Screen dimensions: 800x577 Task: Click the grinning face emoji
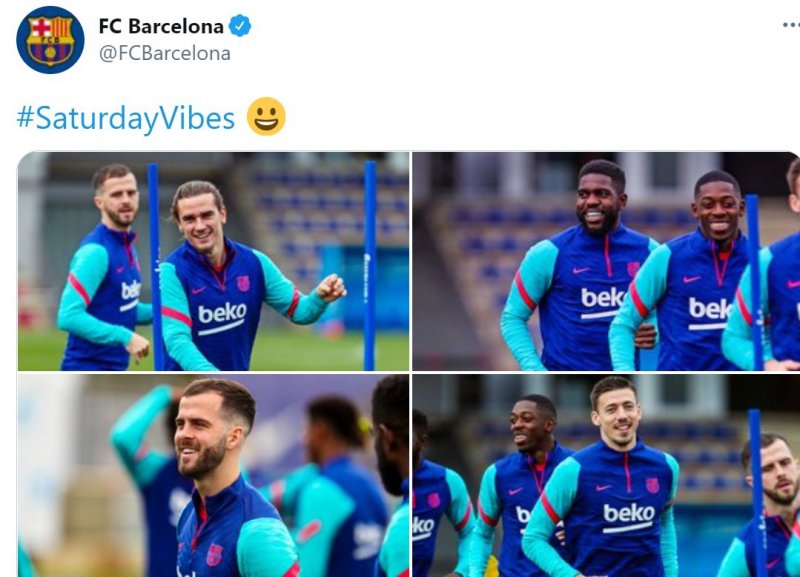pyautogui.click(x=266, y=117)
